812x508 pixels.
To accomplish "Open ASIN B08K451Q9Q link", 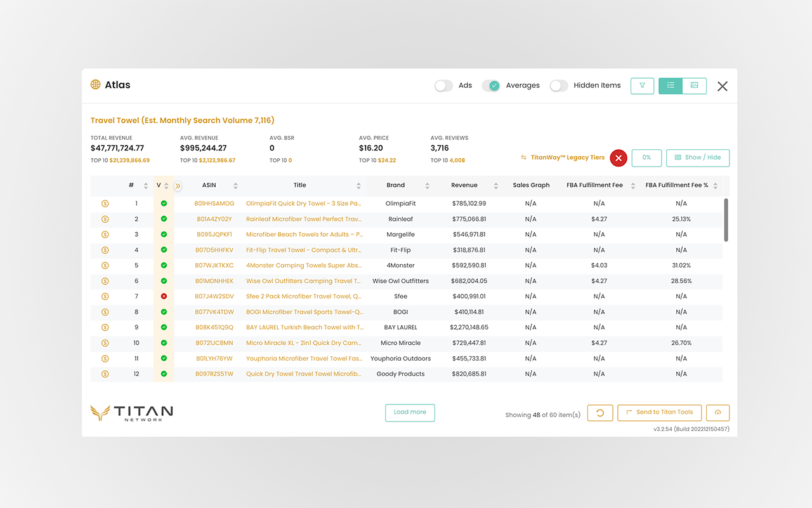I will click(x=214, y=328).
